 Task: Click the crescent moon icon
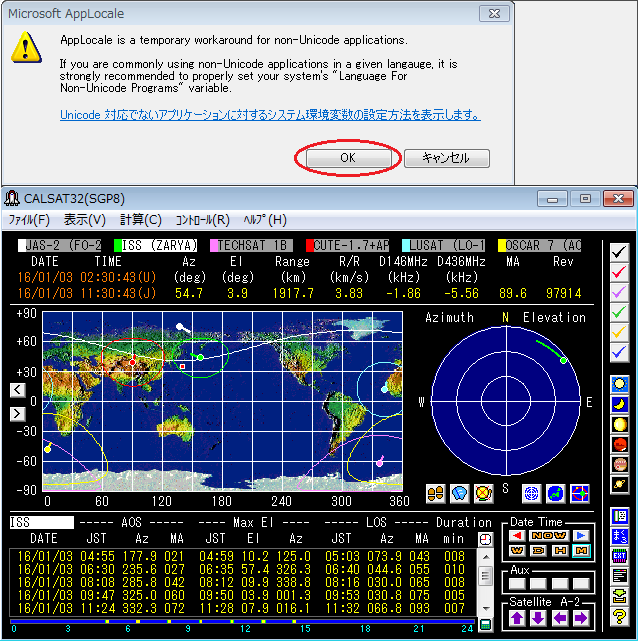pyautogui.click(x=620, y=404)
